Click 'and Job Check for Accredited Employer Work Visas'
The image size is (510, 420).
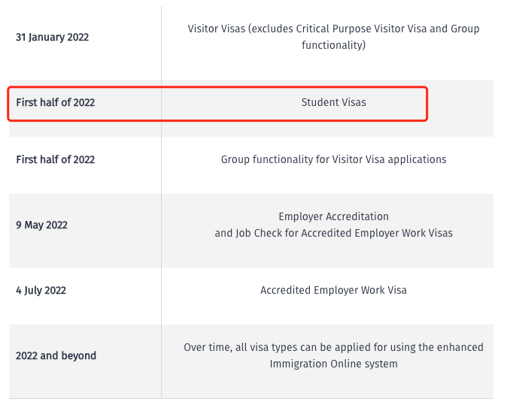coord(333,233)
